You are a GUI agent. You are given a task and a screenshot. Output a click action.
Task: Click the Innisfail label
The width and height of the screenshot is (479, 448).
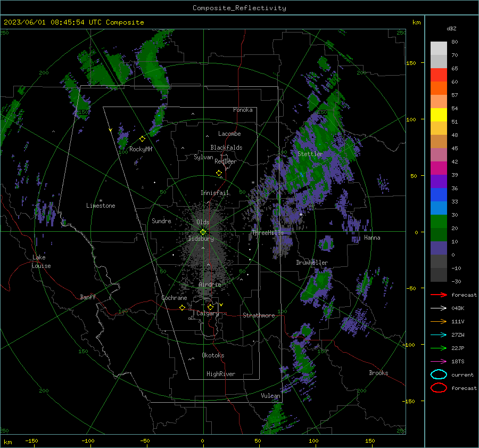pyautogui.click(x=214, y=193)
